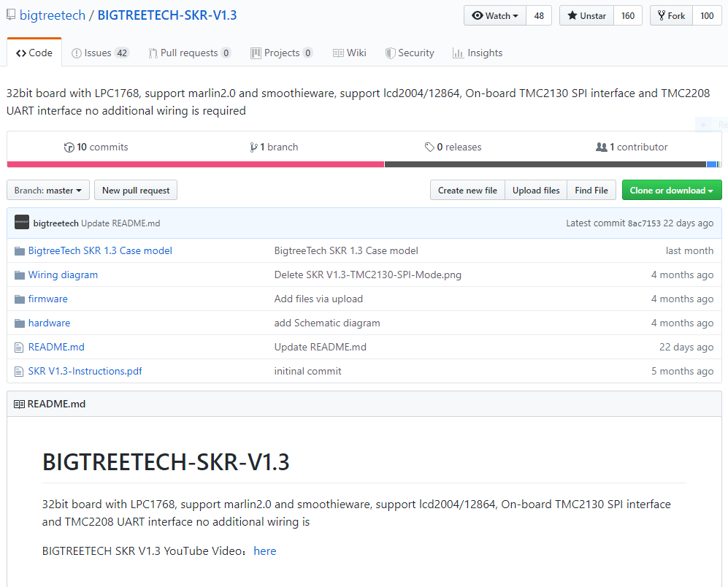Open the initinal commit message link
This screenshot has width=728, height=587.
308,372
